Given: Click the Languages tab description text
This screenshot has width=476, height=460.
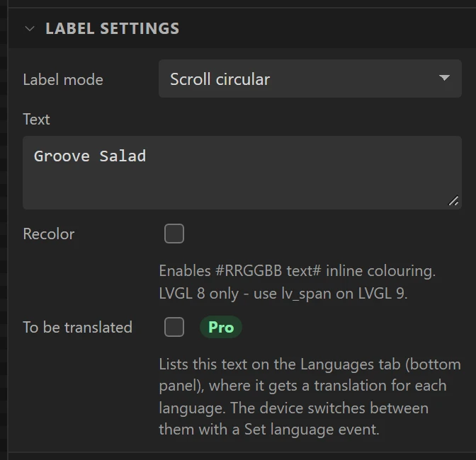Looking at the screenshot, I should (x=310, y=396).
